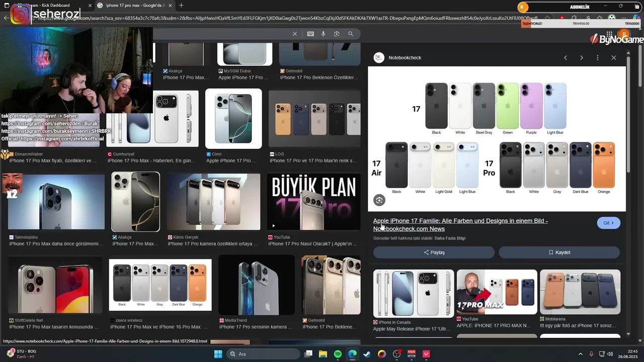Open zeera wireless color lineup image
Screen dimensions: 644x362
click(x=160, y=285)
